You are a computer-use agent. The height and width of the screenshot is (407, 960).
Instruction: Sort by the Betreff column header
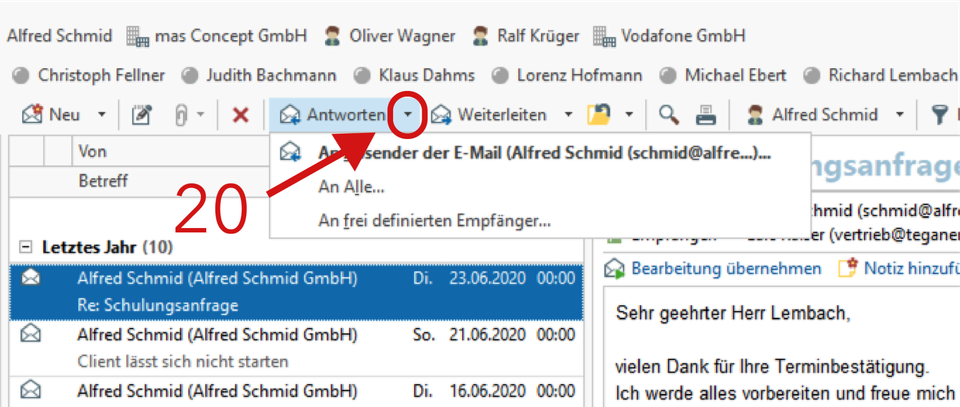(171, 181)
